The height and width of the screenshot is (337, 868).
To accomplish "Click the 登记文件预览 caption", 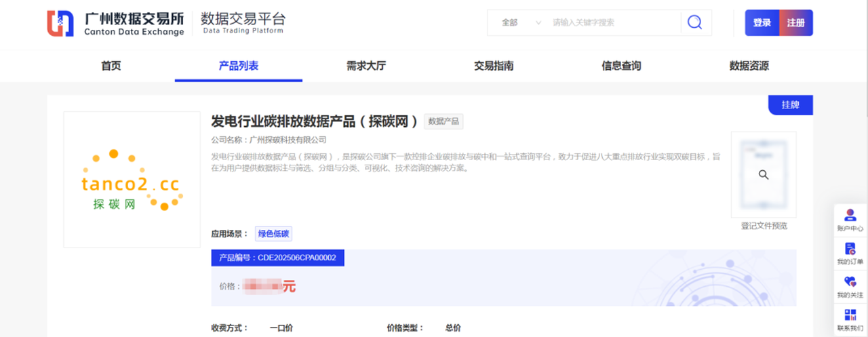I will 764,226.
